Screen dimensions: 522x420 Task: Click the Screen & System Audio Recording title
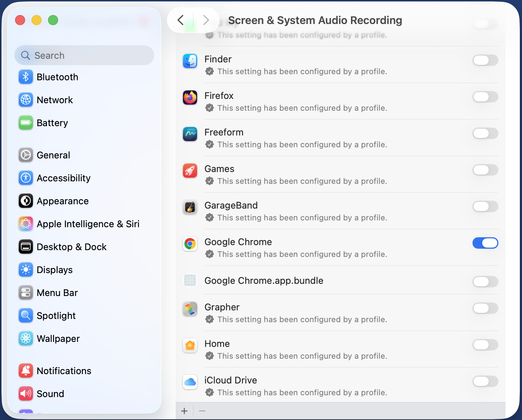315,20
